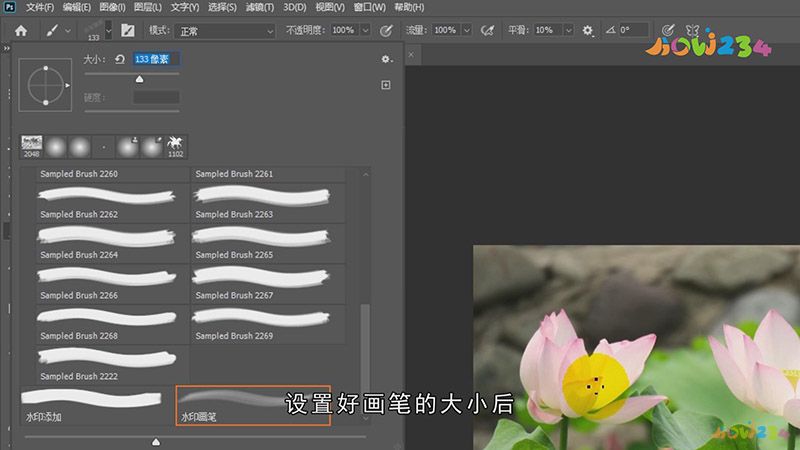Open smoothing options gear icon
The height and width of the screenshot is (450, 800).
coord(588,31)
